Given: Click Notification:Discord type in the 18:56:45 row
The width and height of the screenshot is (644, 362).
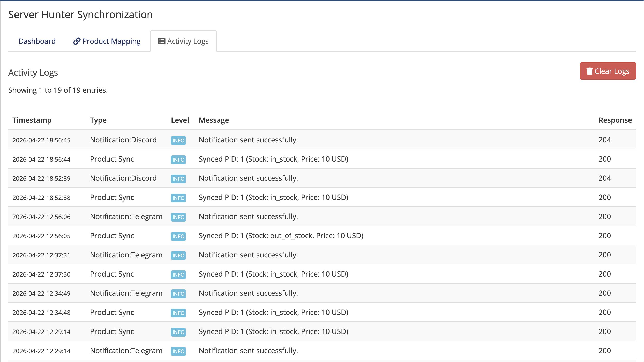Looking at the screenshot, I should coord(123,140).
